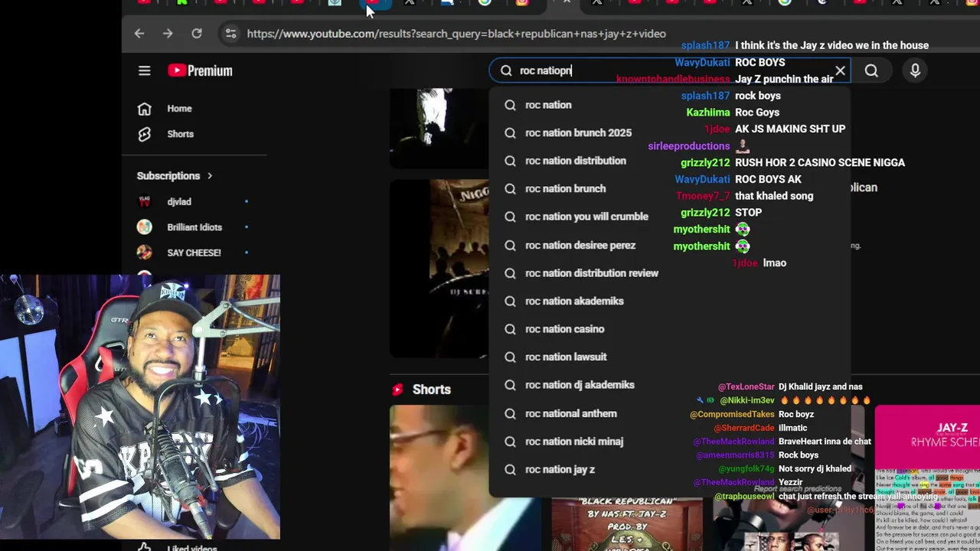Screen dimensions: 980x551
Task: Open the first short with man in glasses
Action: (x=439, y=478)
